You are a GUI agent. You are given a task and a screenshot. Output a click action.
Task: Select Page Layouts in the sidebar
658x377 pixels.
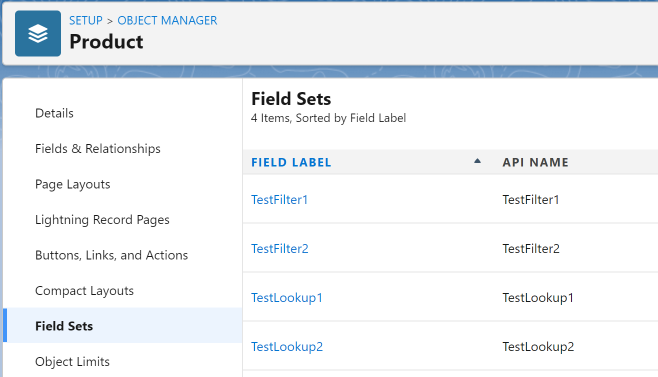pos(73,184)
